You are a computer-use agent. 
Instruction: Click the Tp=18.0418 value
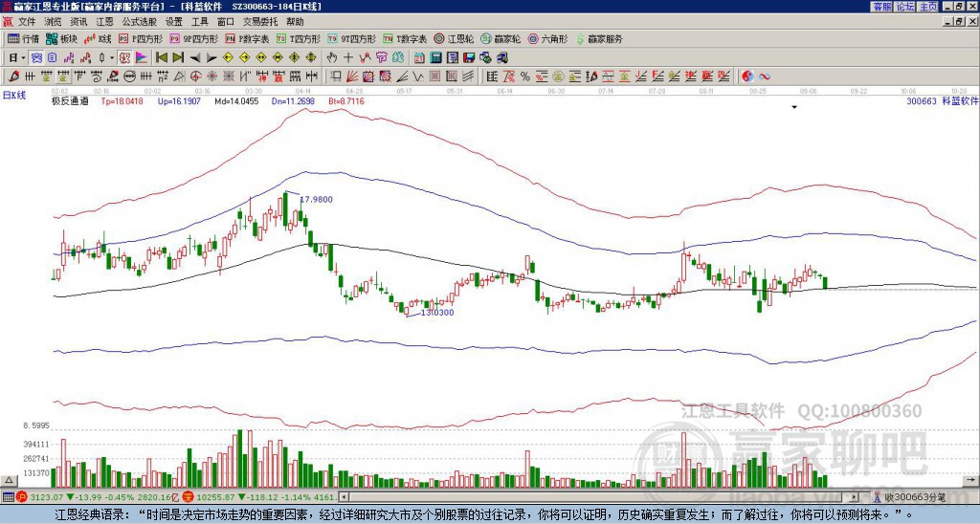tap(122, 100)
